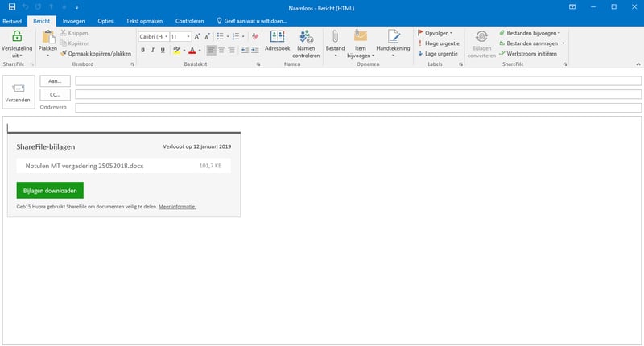This screenshot has width=644, height=346.
Task: Click the CC... button
Action: pyautogui.click(x=55, y=94)
